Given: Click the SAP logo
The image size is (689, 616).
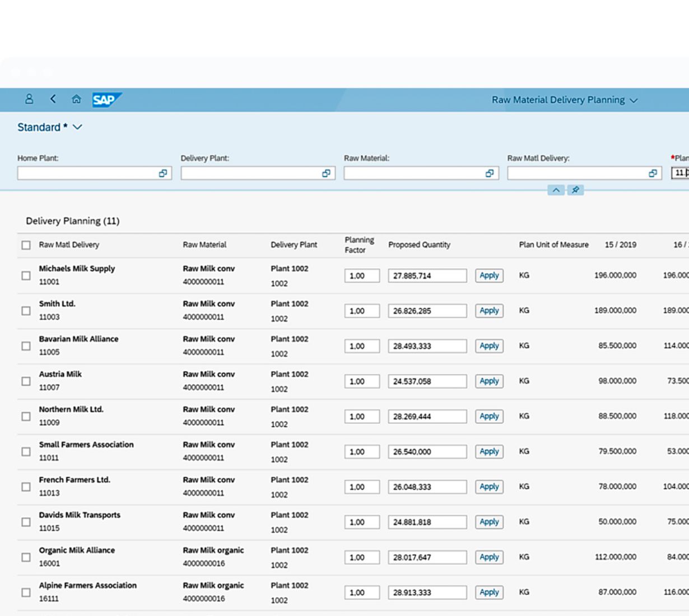Looking at the screenshot, I should (x=105, y=100).
